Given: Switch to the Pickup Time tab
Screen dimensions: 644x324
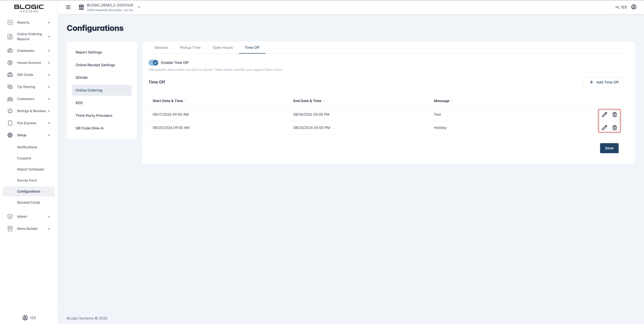Looking at the screenshot, I should [x=190, y=48].
